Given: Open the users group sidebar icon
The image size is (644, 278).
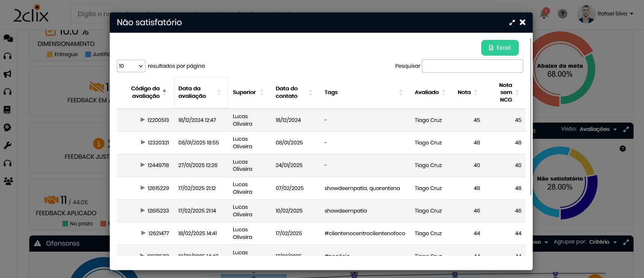Looking at the screenshot, I should point(8,181).
